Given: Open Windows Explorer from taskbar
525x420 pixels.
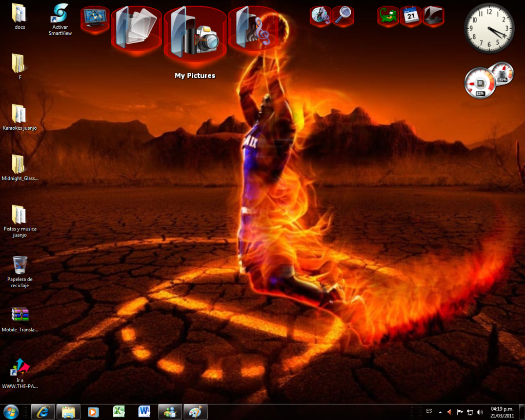Looking at the screenshot, I should pos(68,412).
